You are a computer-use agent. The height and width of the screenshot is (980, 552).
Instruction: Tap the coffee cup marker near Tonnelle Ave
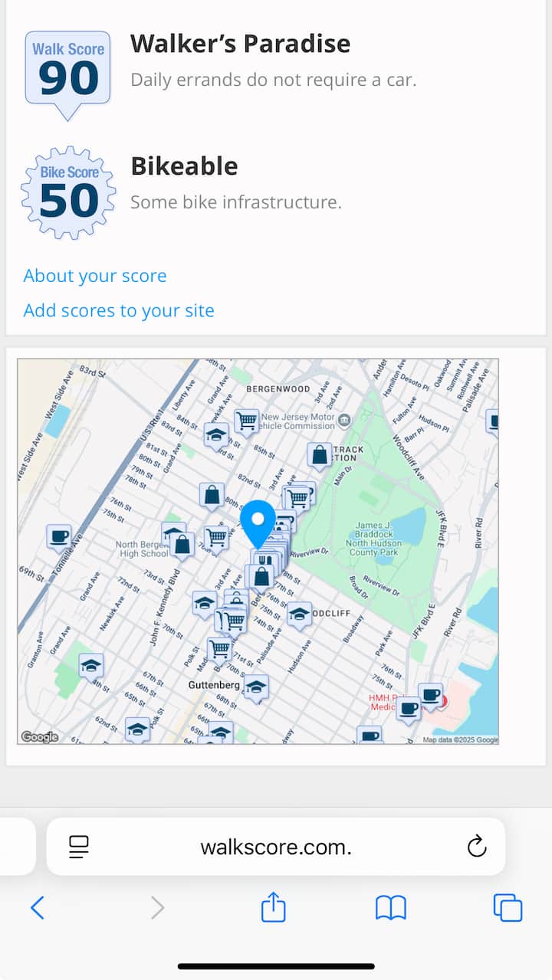pos(59,536)
